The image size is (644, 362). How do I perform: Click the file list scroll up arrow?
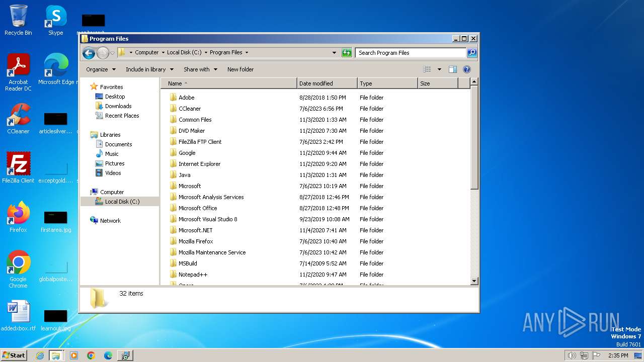point(474,82)
